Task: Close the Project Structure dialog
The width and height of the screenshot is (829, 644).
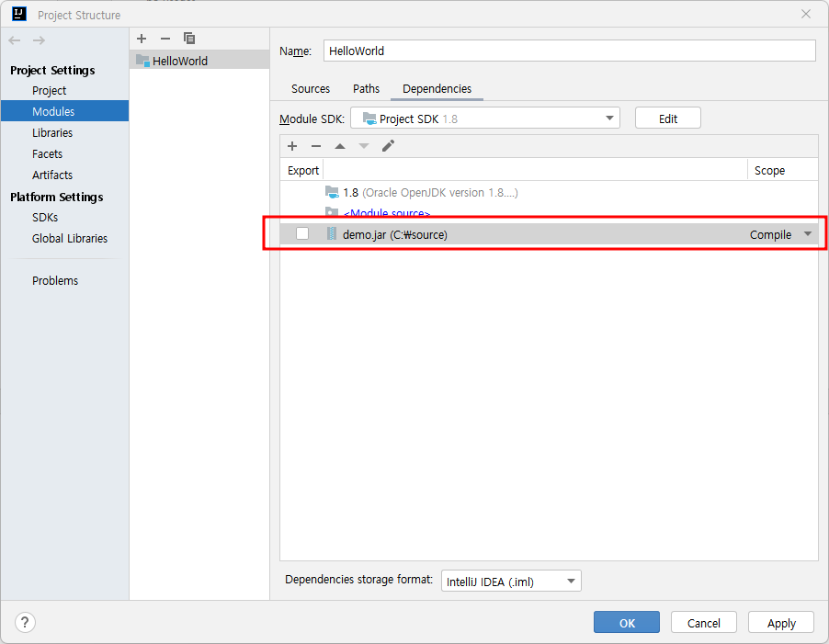Action: coord(806,14)
